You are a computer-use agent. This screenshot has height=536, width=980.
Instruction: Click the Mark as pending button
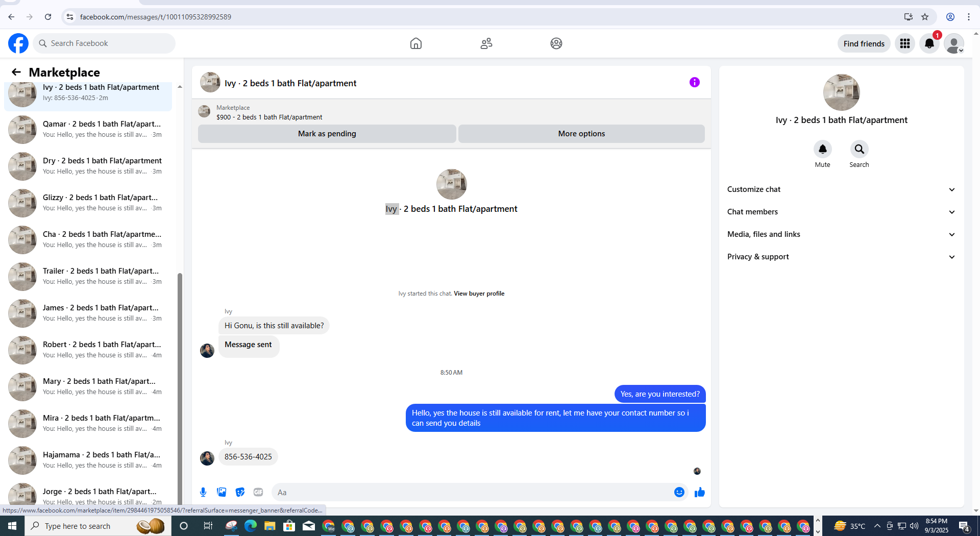click(x=327, y=134)
